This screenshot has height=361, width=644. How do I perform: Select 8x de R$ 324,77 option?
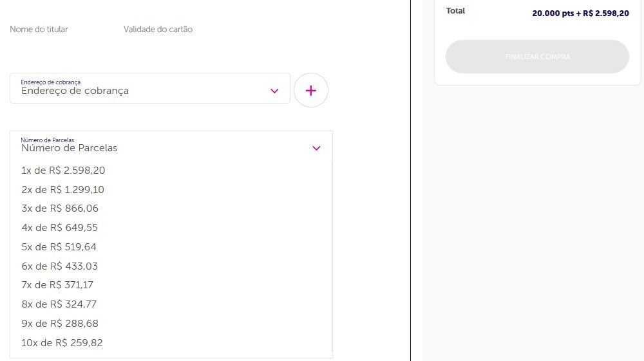[171, 304]
